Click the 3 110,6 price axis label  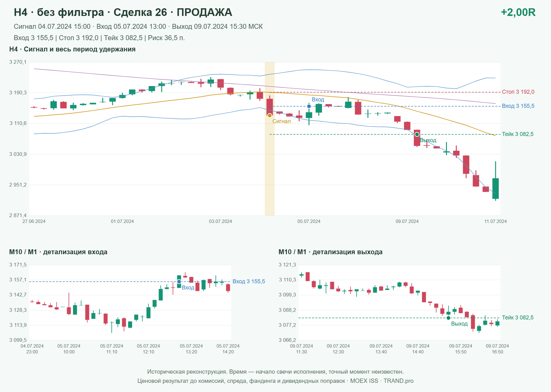point(18,123)
